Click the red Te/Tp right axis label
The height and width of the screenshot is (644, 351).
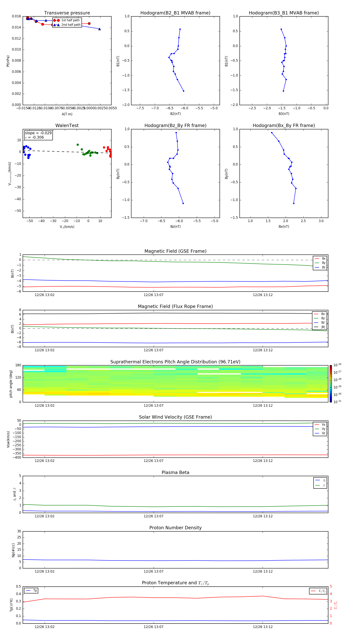click(x=336, y=605)
